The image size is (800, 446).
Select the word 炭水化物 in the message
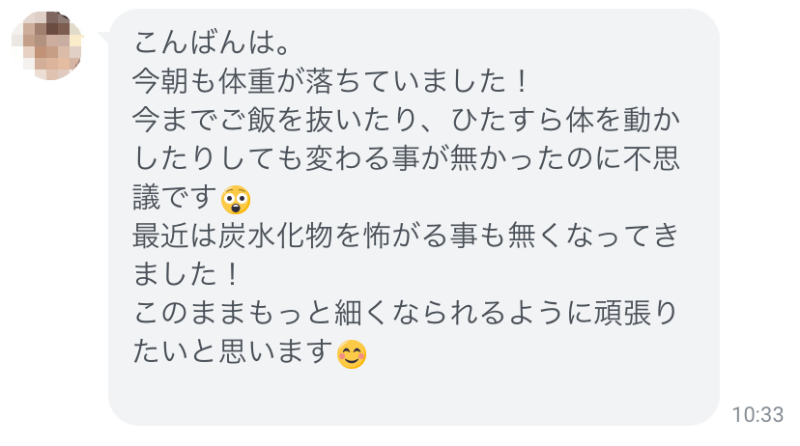276,236
